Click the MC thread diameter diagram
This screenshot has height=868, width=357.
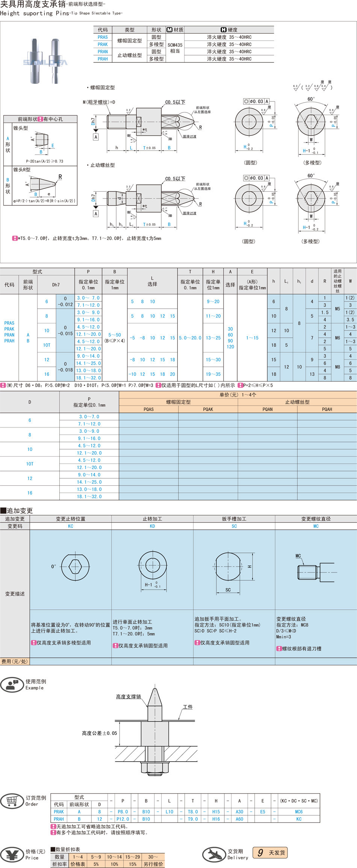(x=316, y=568)
